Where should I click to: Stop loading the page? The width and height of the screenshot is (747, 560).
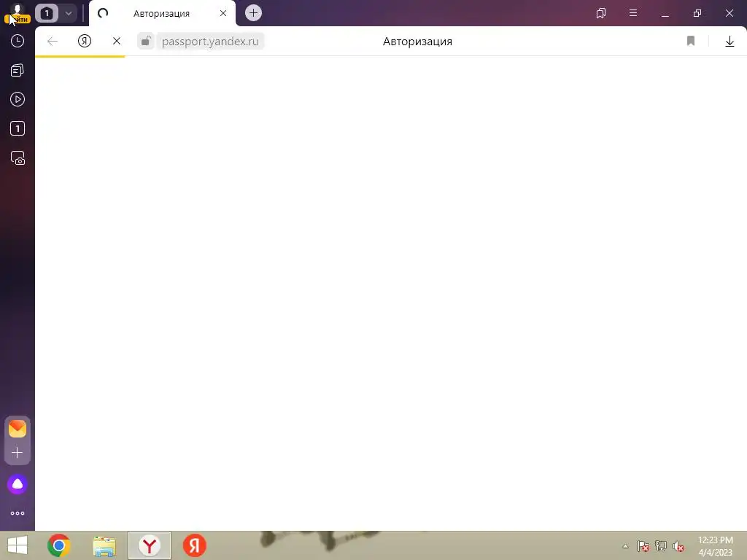(117, 41)
